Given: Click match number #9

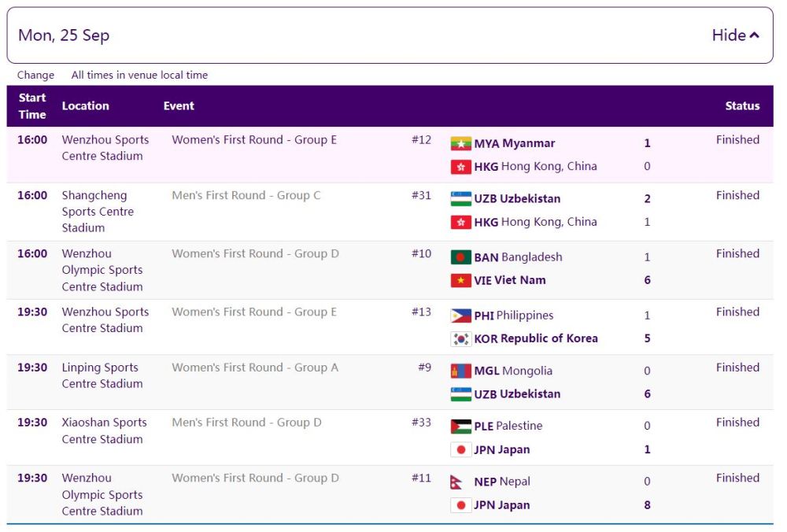Looking at the screenshot, I should [425, 368].
